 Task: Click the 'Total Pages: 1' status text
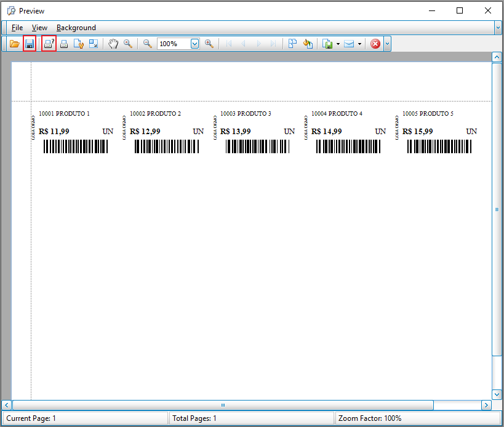194,418
